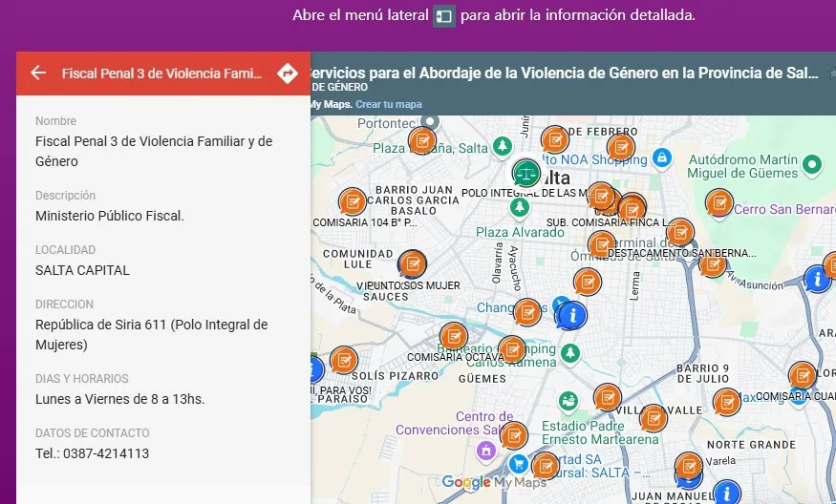Viewport: 836px width, 504px height.
Task: Click the gray Portontec pin
Action: click(430, 121)
